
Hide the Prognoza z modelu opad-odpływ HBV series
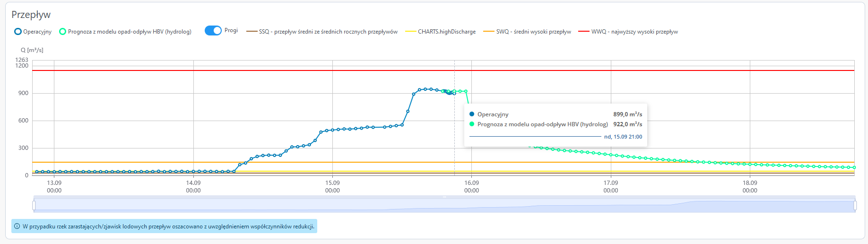click(130, 32)
